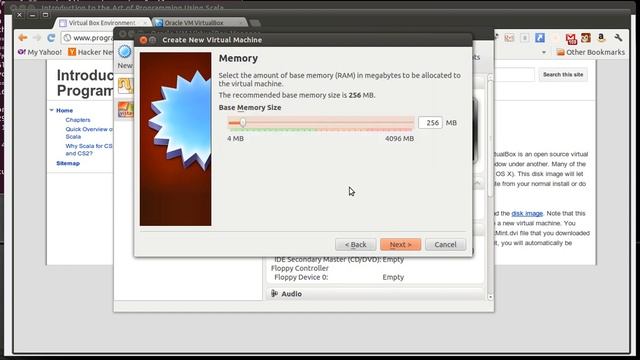
Task: Click the base memory slider handle
Action: [x=243, y=122]
